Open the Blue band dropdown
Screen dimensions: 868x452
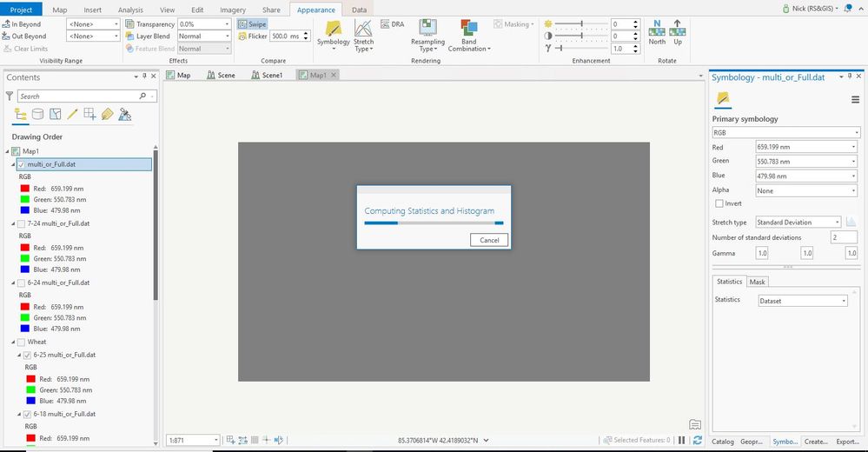(806, 176)
